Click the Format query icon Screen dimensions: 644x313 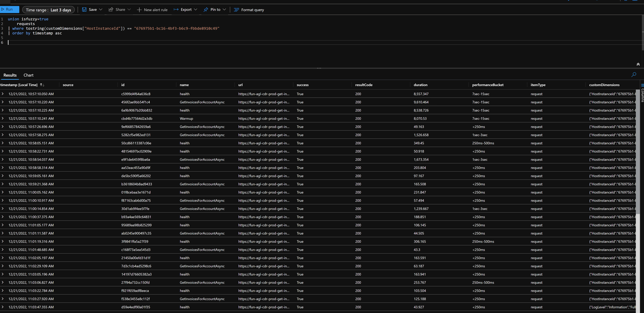(x=236, y=10)
